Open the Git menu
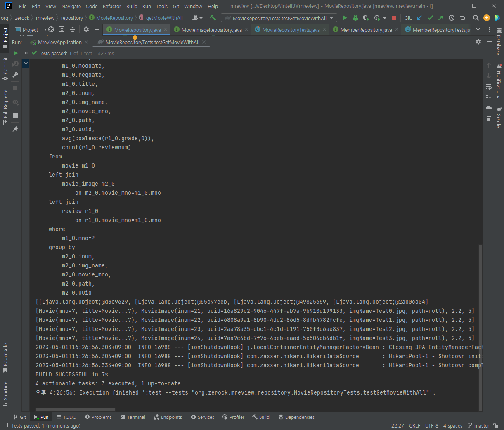504x430 pixels. click(176, 6)
